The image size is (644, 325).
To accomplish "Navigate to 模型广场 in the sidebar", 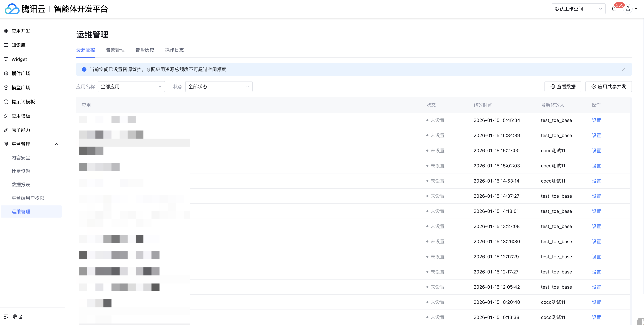I will coord(21,88).
